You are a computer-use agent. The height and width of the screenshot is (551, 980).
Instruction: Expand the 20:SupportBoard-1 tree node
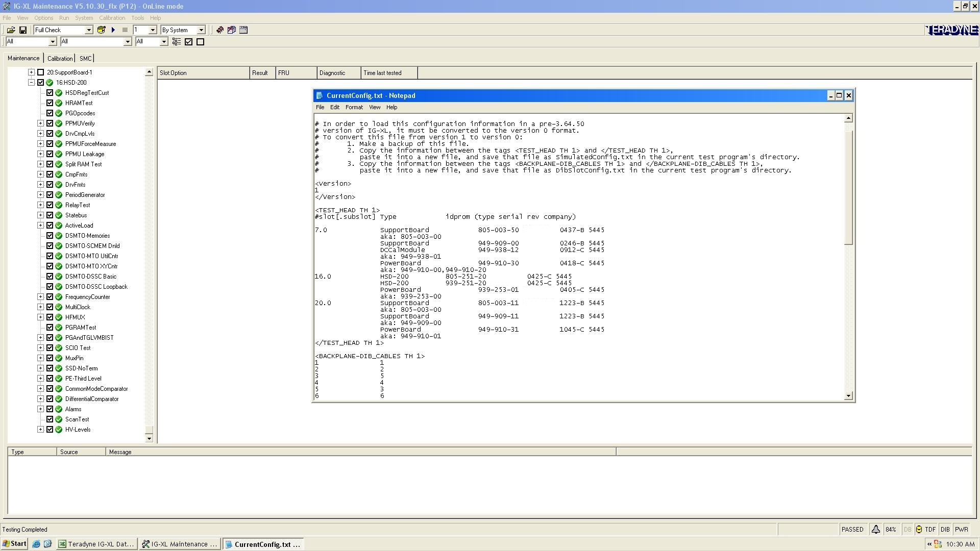click(x=31, y=72)
